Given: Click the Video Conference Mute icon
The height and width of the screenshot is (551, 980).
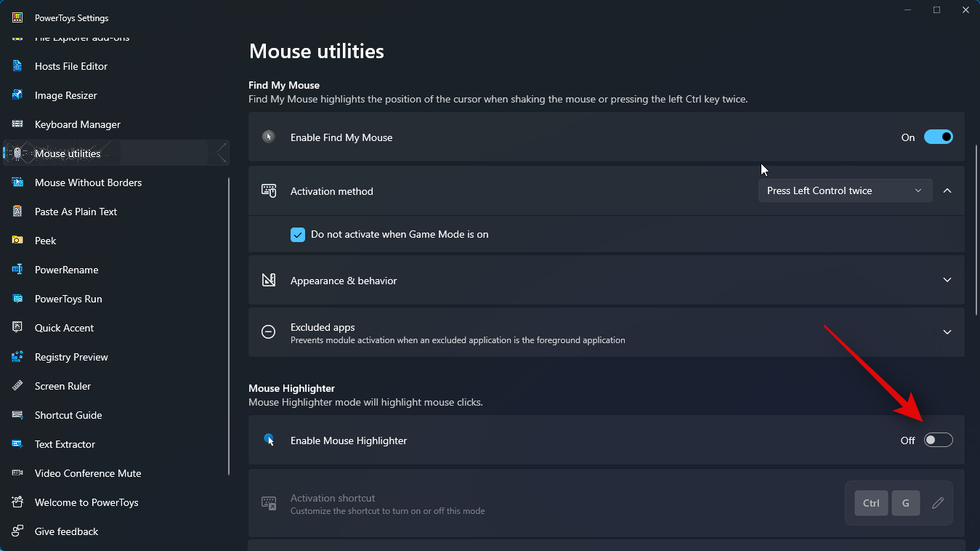Looking at the screenshot, I should [x=17, y=473].
